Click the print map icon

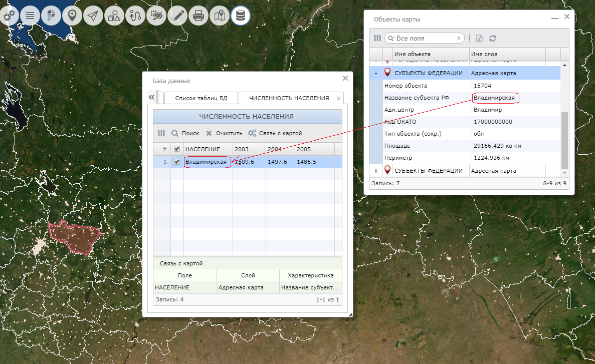(199, 16)
